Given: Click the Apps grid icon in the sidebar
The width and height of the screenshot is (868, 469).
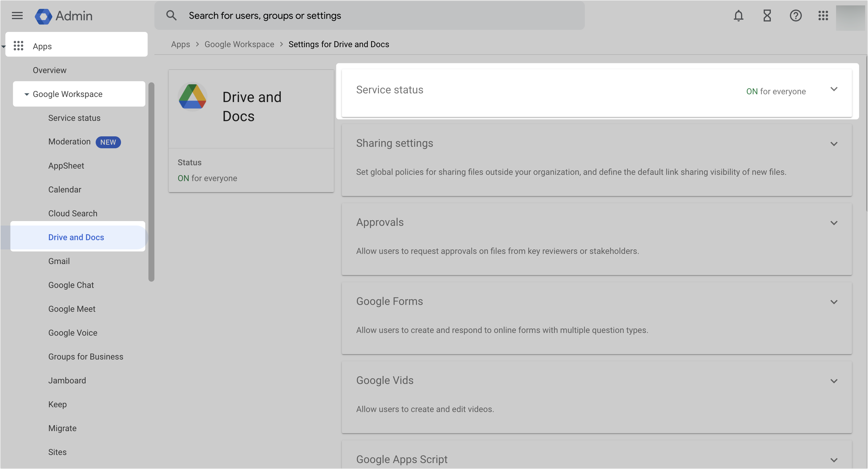Looking at the screenshot, I should click(19, 46).
